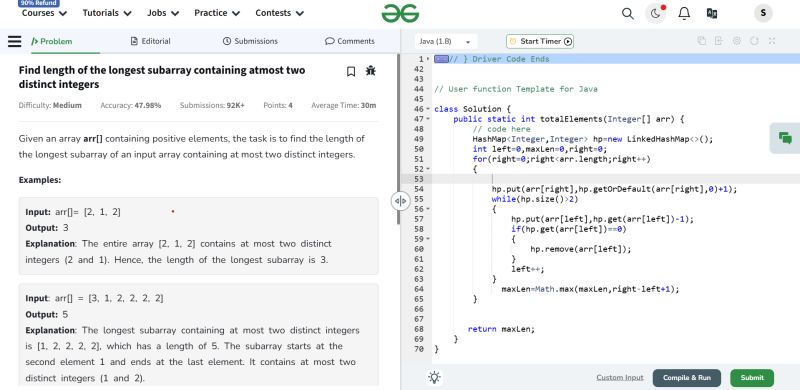Click second example Output: 5
This screenshot has width=800, height=390.
(x=46, y=314)
